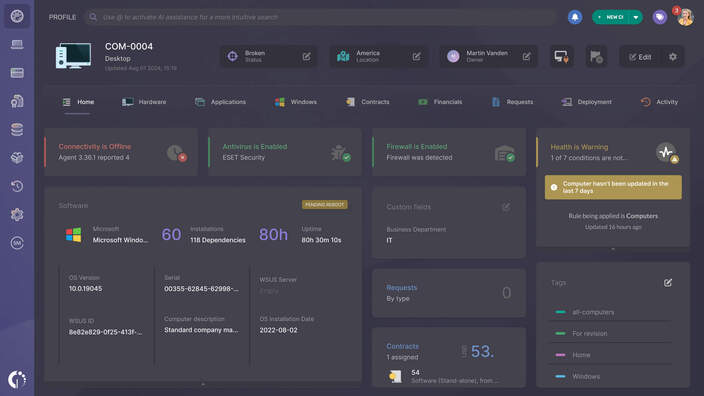Image resolution: width=704 pixels, height=396 pixels.
Task: Open the user avatar menu
Action: click(x=686, y=17)
